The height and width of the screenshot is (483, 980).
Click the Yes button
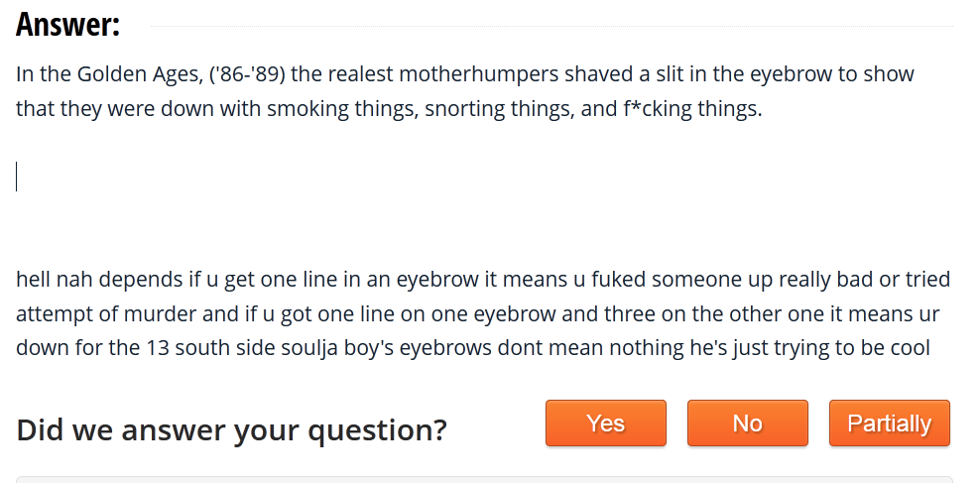coord(605,423)
